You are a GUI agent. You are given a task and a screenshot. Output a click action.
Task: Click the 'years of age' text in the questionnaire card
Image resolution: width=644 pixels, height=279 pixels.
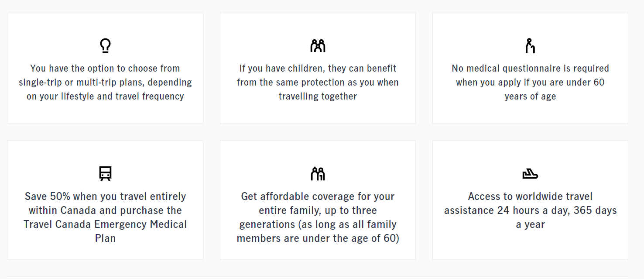(530, 96)
